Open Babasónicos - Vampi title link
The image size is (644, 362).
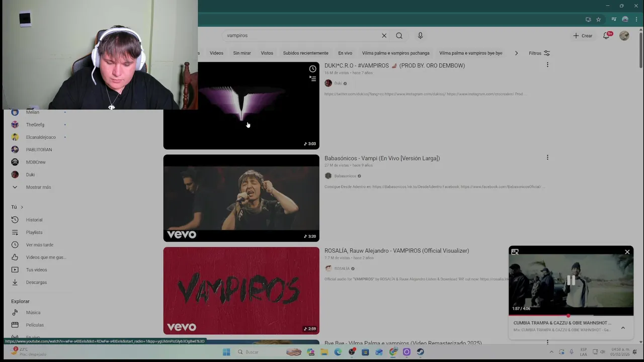pos(382,158)
